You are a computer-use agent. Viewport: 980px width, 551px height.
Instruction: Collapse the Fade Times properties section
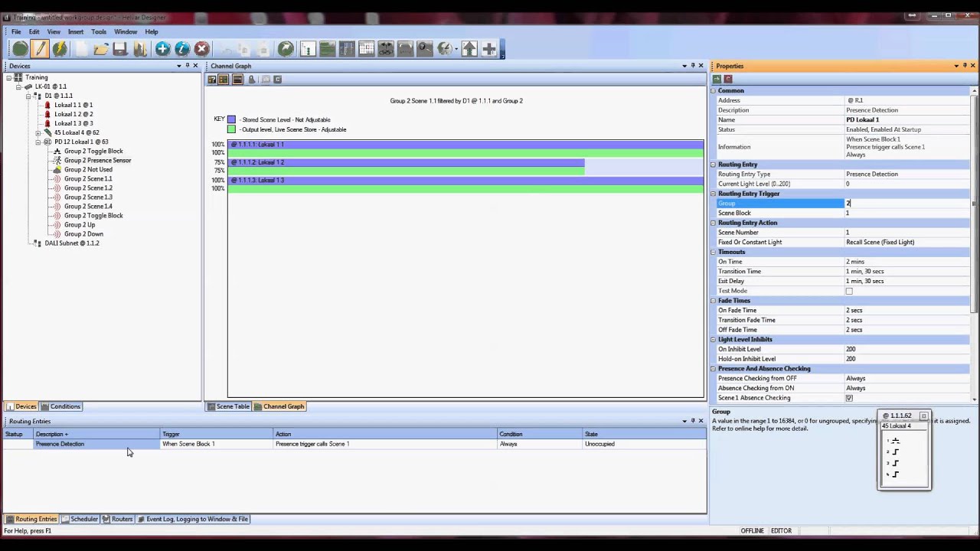coord(714,301)
